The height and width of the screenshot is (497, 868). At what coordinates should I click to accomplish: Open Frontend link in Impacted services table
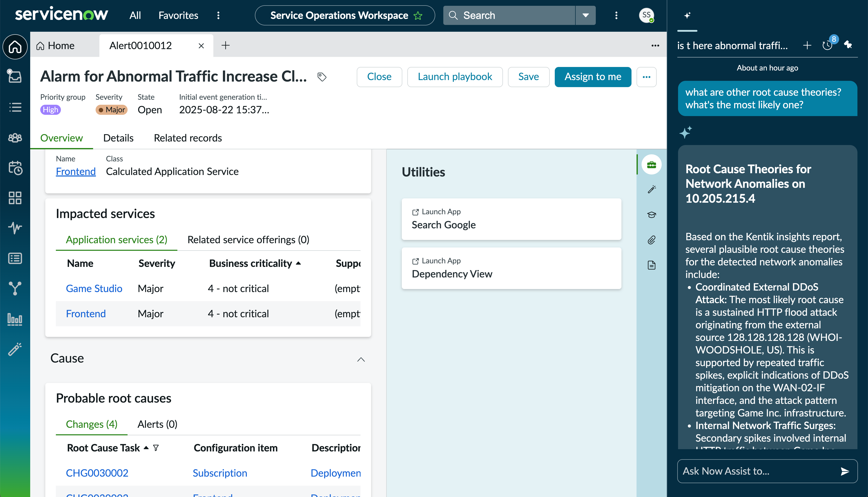86,314
